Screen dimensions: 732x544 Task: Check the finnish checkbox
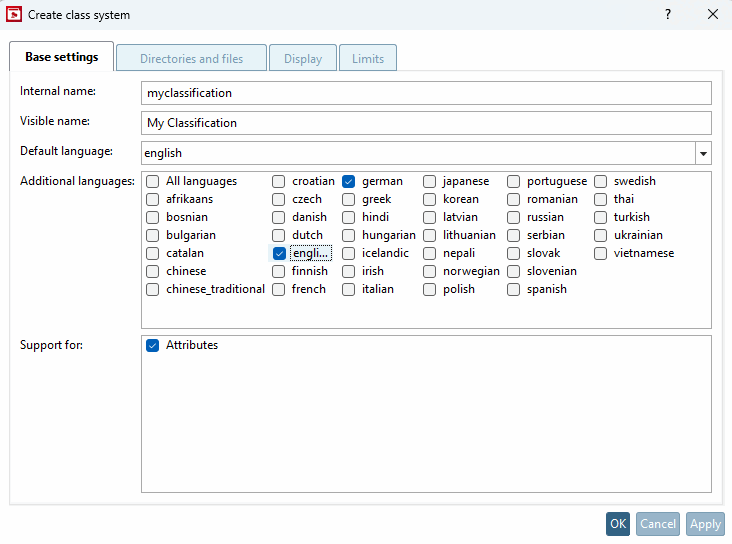[x=279, y=271]
